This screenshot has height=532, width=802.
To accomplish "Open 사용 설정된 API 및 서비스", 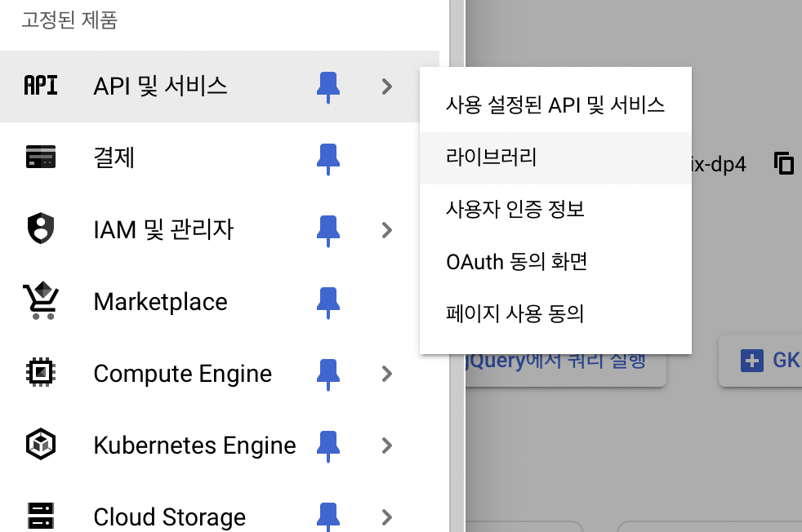I will [555, 105].
